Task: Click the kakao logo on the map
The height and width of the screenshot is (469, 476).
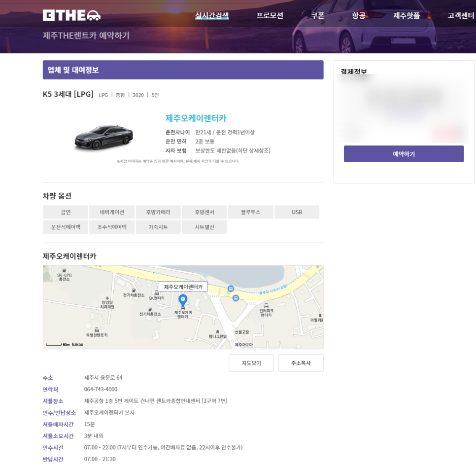Action: pos(77,344)
